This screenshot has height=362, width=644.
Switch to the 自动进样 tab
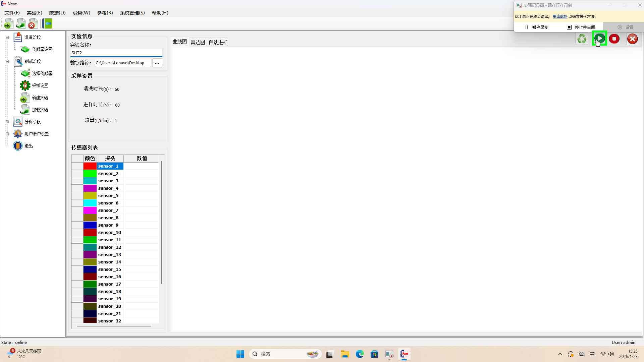[218, 42]
